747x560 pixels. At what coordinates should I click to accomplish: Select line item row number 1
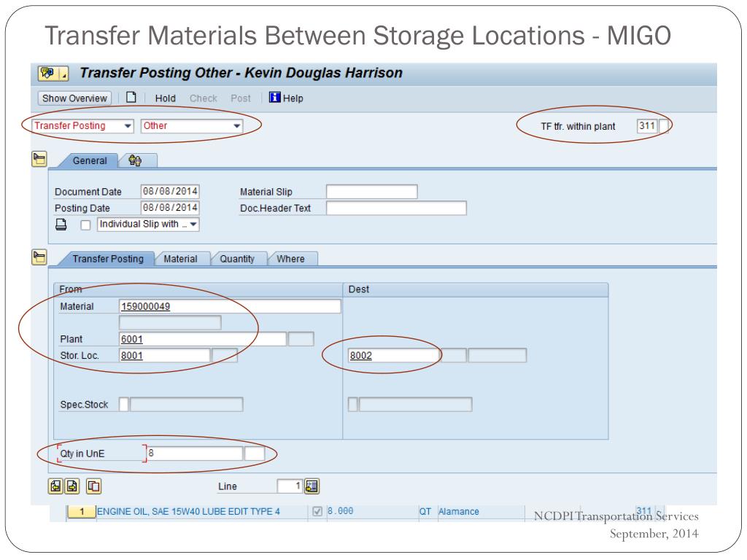(82, 511)
